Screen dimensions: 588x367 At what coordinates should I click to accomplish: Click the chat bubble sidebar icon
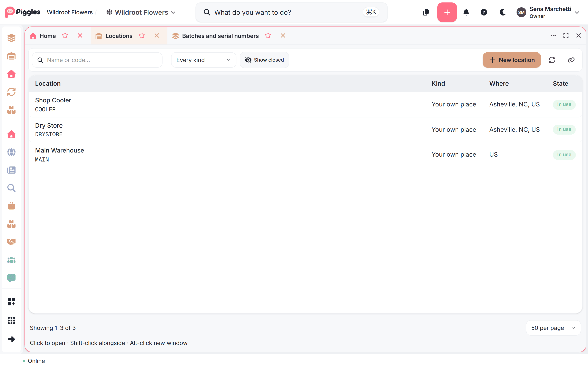click(x=11, y=278)
